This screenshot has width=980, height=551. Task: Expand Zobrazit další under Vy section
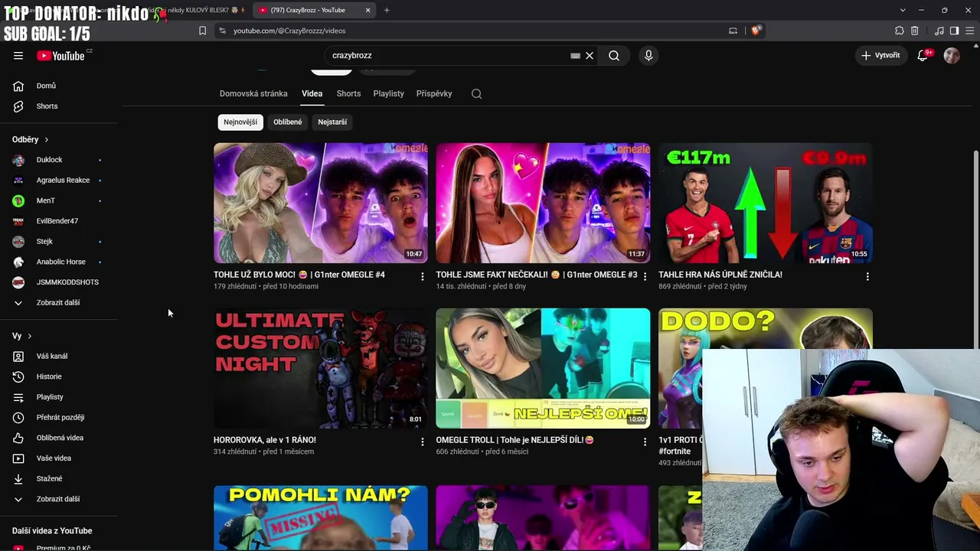click(x=59, y=499)
